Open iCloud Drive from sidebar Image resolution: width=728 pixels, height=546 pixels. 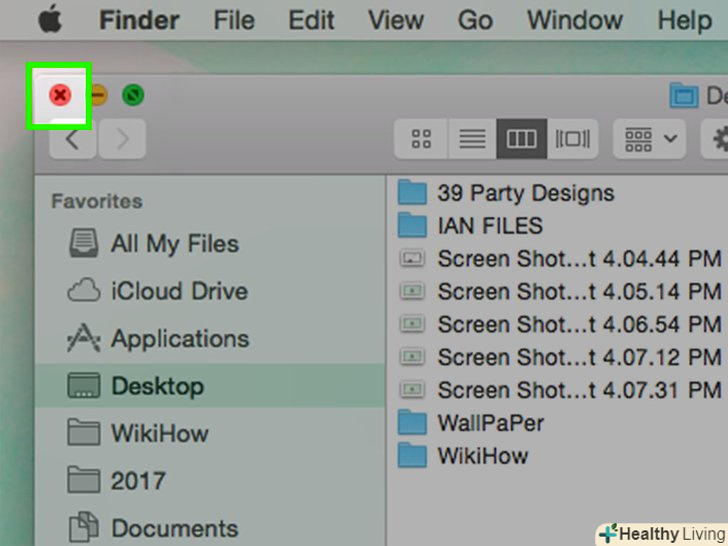(179, 291)
